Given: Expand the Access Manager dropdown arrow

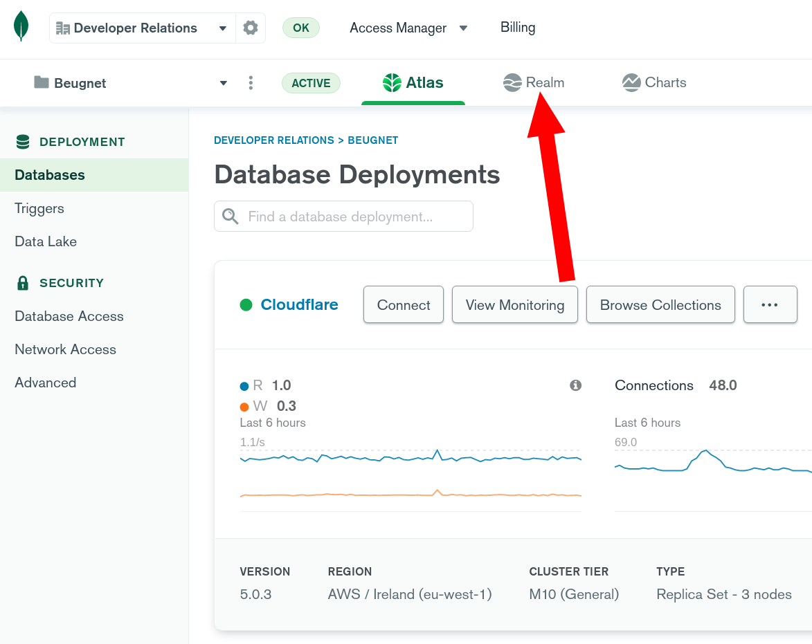Looking at the screenshot, I should (464, 28).
